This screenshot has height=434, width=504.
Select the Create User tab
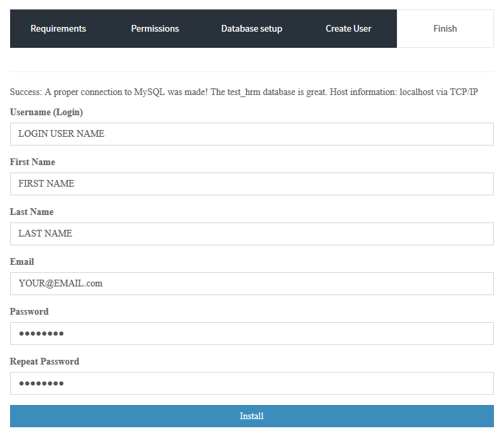coord(348,28)
